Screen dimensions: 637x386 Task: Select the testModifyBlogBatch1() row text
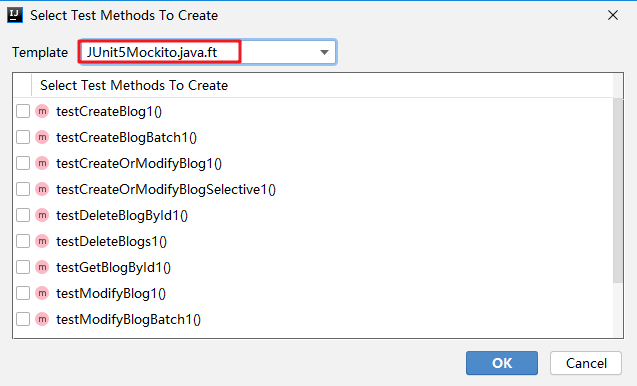tap(128, 319)
